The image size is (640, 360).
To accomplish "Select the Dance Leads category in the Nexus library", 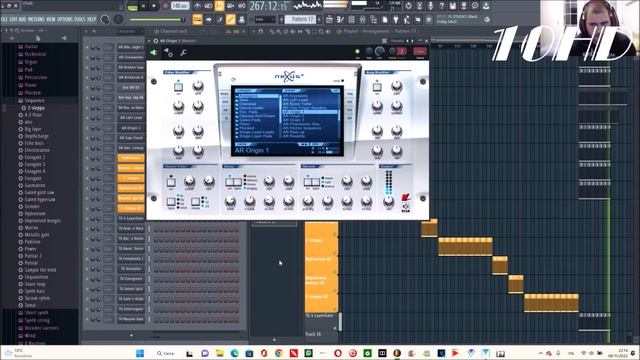I will (x=251, y=108).
